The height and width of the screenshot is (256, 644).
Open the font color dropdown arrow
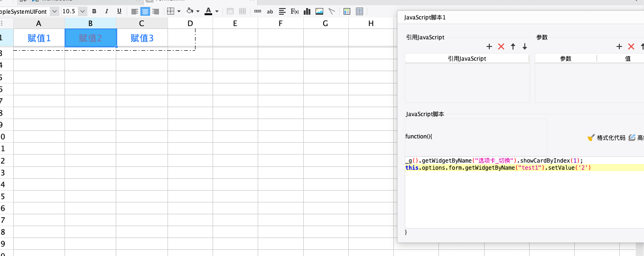point(217,11)
